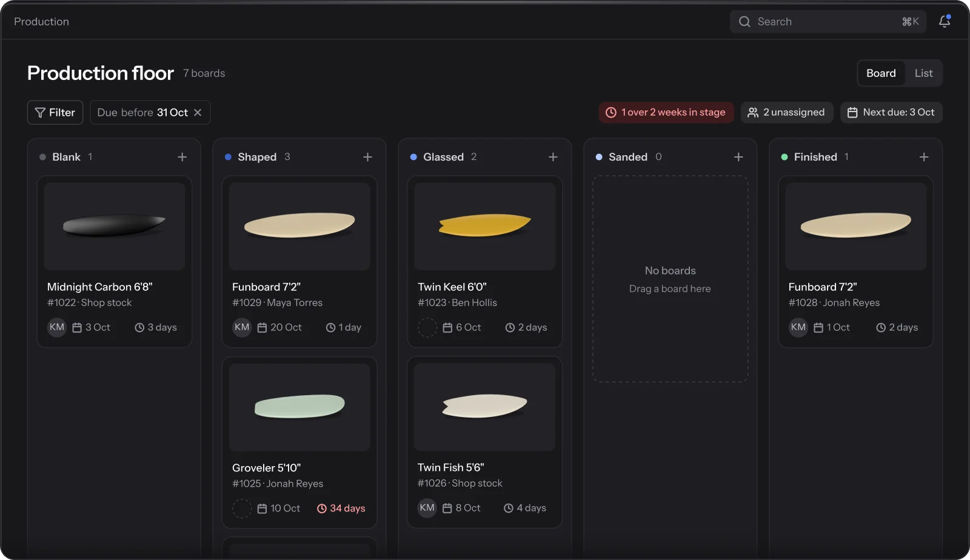Click the "#1025 · Jonah Reyes" text
This screenshot has height=560, width=970.
(x=278, y=484)
